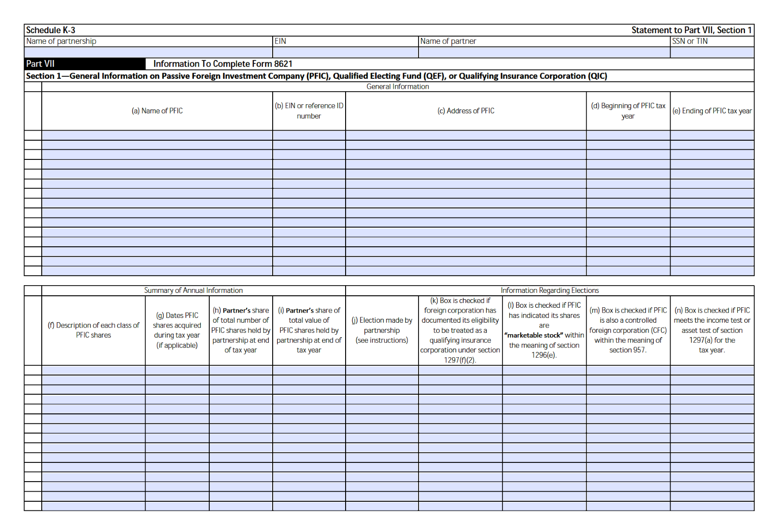
Task: Check first marketable stock box
Action: [x=544, y=370]
